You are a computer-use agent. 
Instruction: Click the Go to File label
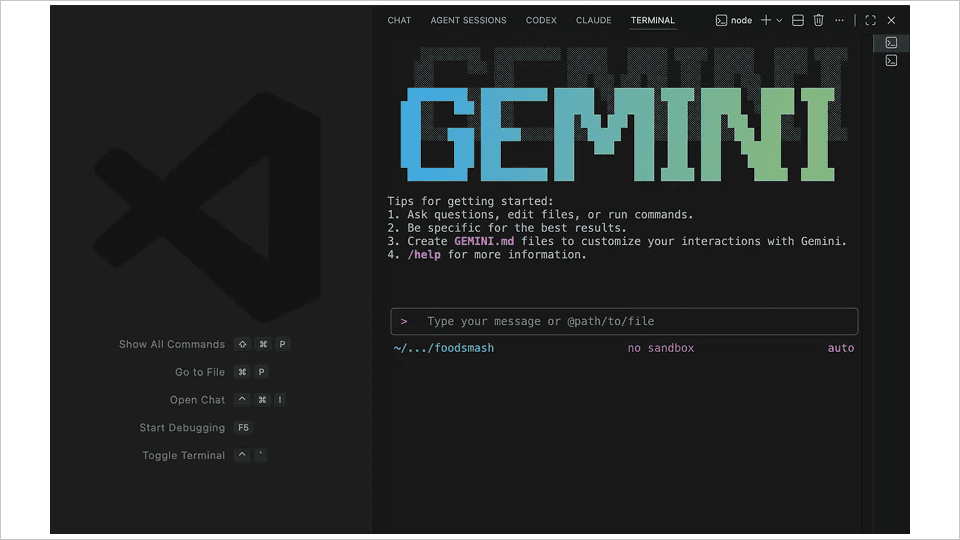[200, 372]
